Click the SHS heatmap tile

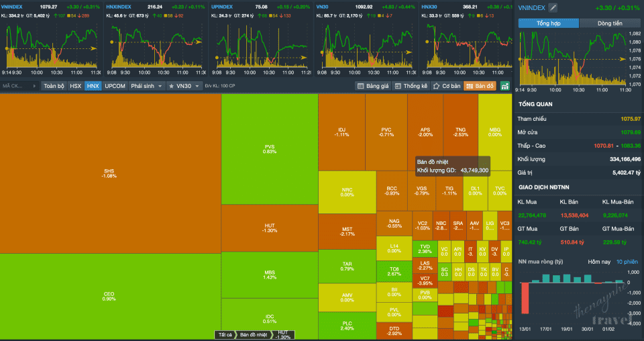point(109,173)
